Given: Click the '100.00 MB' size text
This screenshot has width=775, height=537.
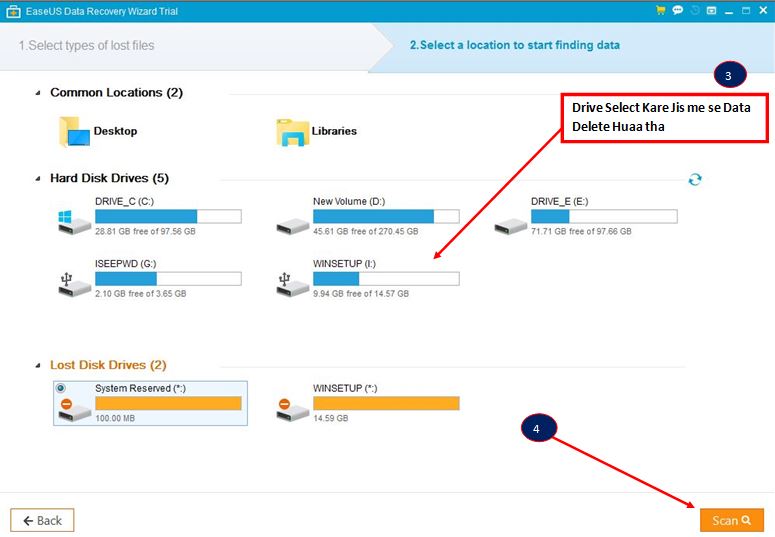Looking at the screenshot, I should [x=115, y=418].
